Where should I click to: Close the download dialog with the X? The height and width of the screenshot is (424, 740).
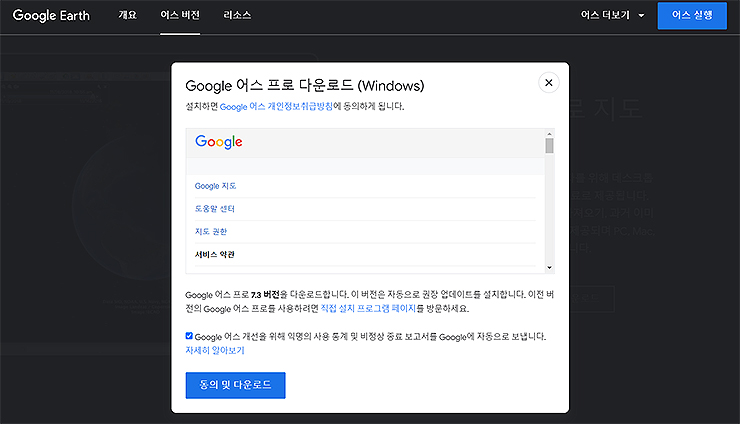[548, 83]
